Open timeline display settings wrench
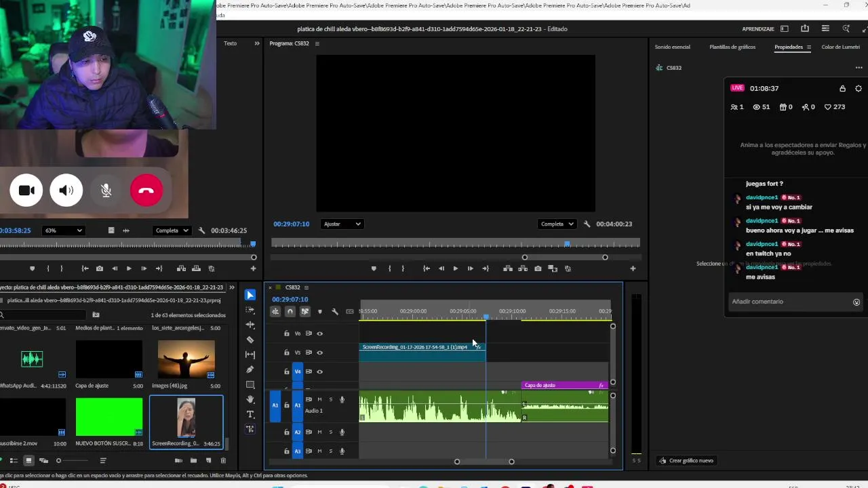 click(335, 312)
